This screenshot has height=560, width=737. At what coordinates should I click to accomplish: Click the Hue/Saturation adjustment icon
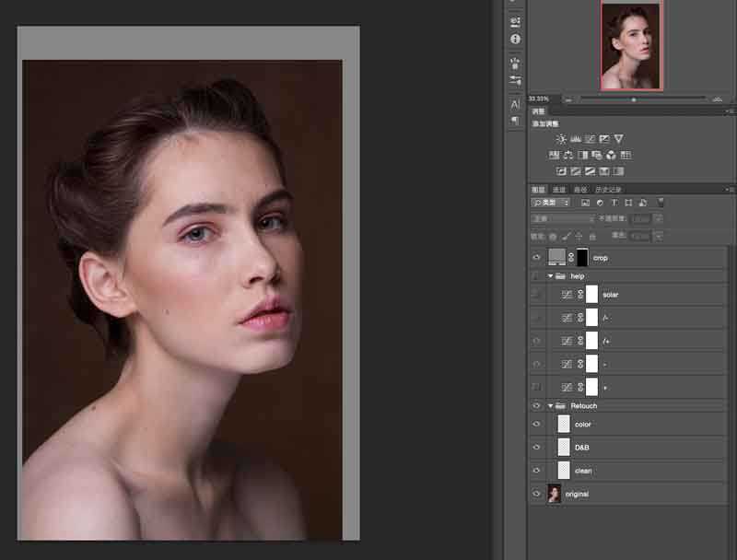[555, 154]
